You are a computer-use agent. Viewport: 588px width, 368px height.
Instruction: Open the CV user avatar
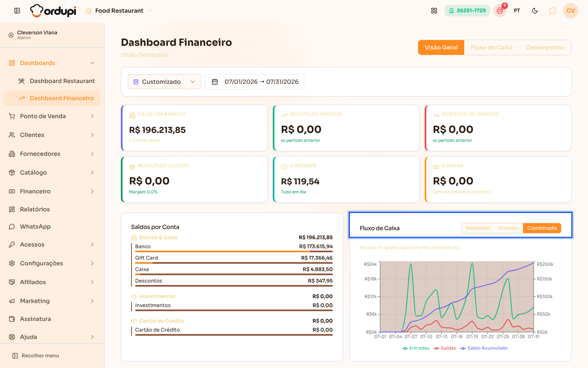[571, 11]
